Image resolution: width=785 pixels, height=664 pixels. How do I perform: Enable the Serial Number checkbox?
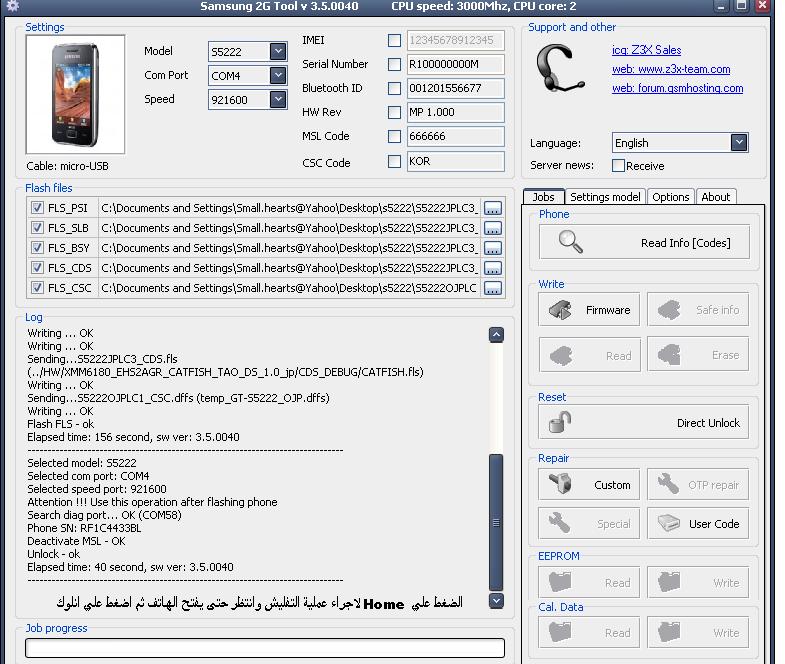(x=395, y=64)
